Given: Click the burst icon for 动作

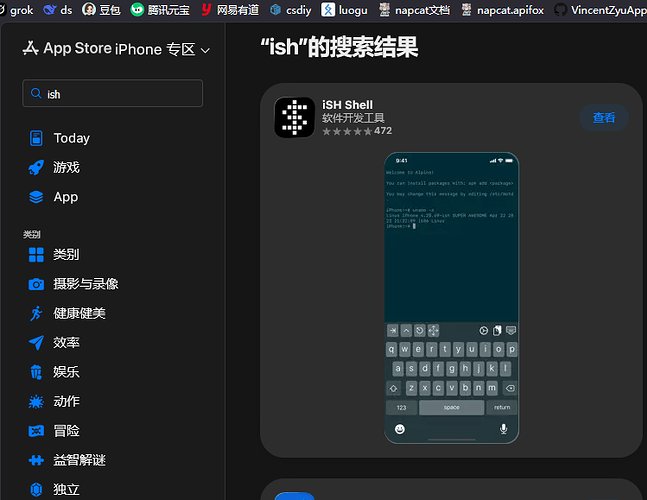Looking at the screenshot, I should (36, 401).
